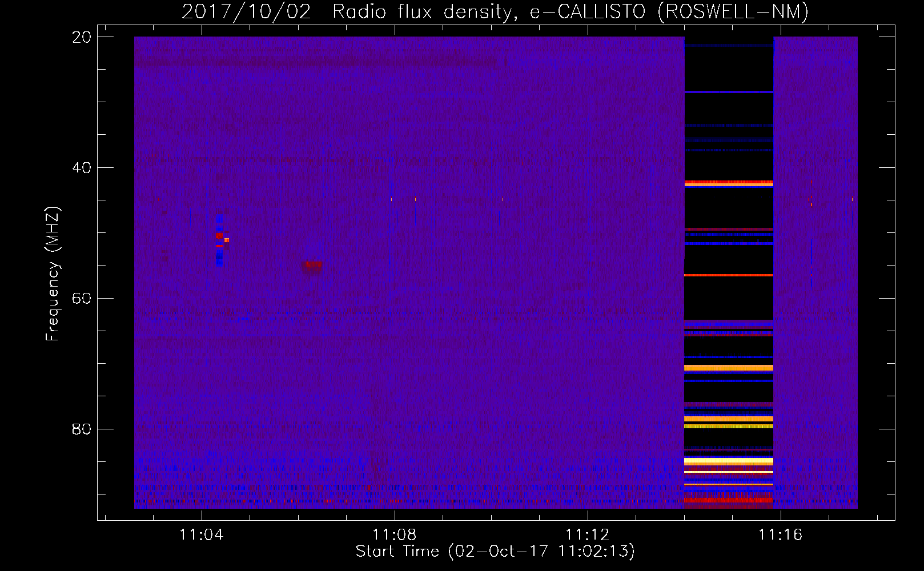The height and width of the screenshot is (571, 924).
Task: Click the '11:08' time tick label
Action: [395, 535]
